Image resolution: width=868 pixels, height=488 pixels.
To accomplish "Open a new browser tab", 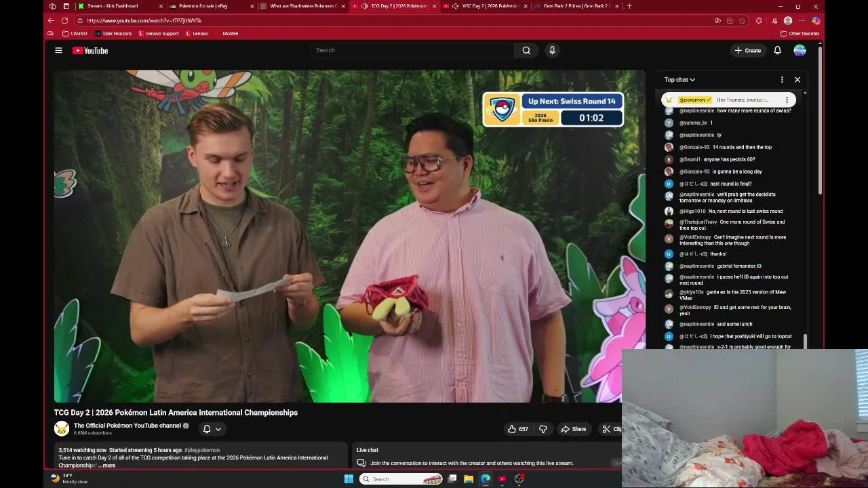I will [629, 6].
